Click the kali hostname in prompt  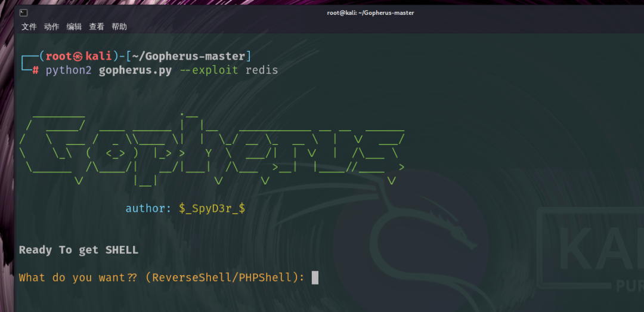point(98,56)
